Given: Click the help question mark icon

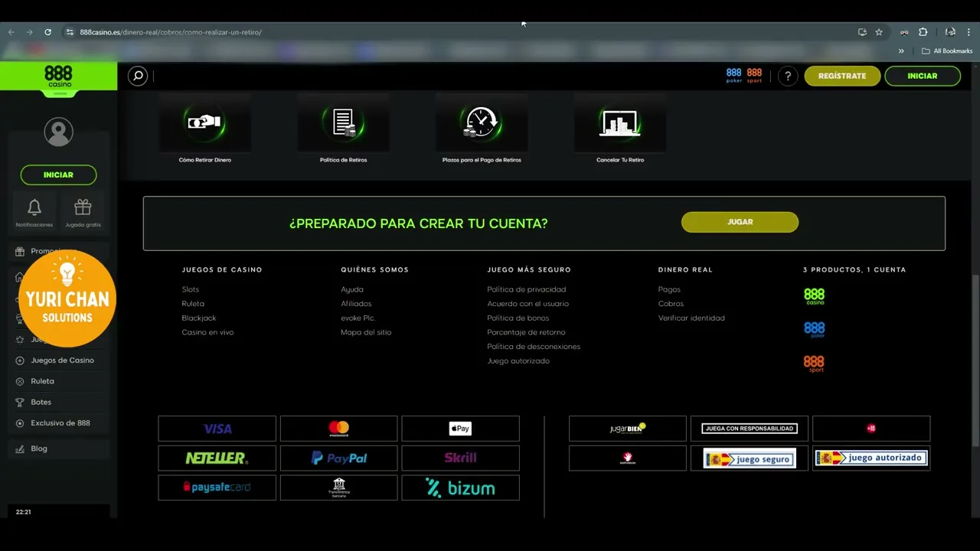Looking at the screenshot, I should click(x=788, y=76).
